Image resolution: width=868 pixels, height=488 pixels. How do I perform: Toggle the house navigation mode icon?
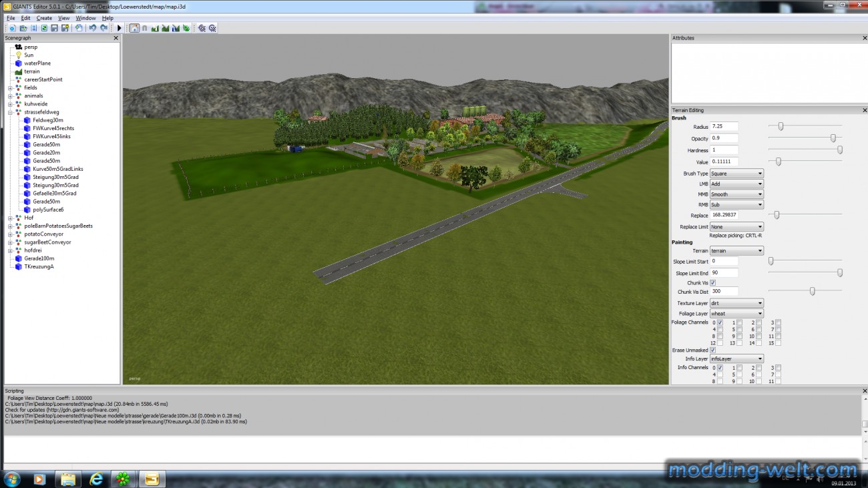[x=134, y=28]
